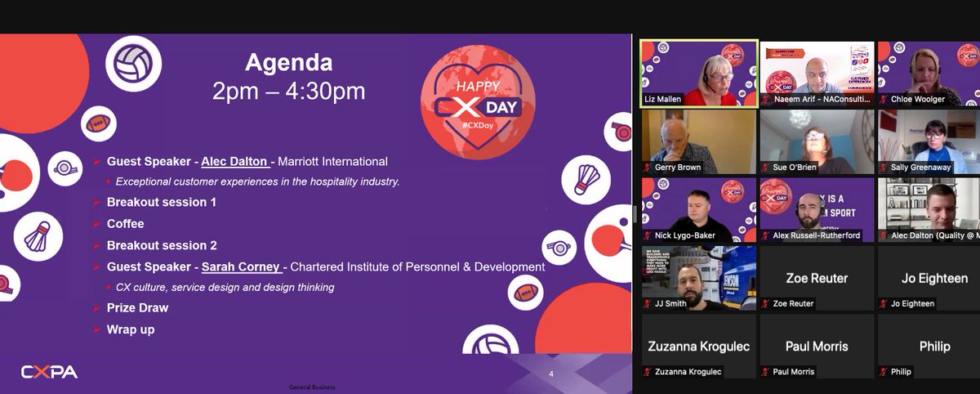The width and height of the screenshot is (980, 394).
Task: Click the muted mic icon next to Zoe Reuter label
Action: [765, 303]
